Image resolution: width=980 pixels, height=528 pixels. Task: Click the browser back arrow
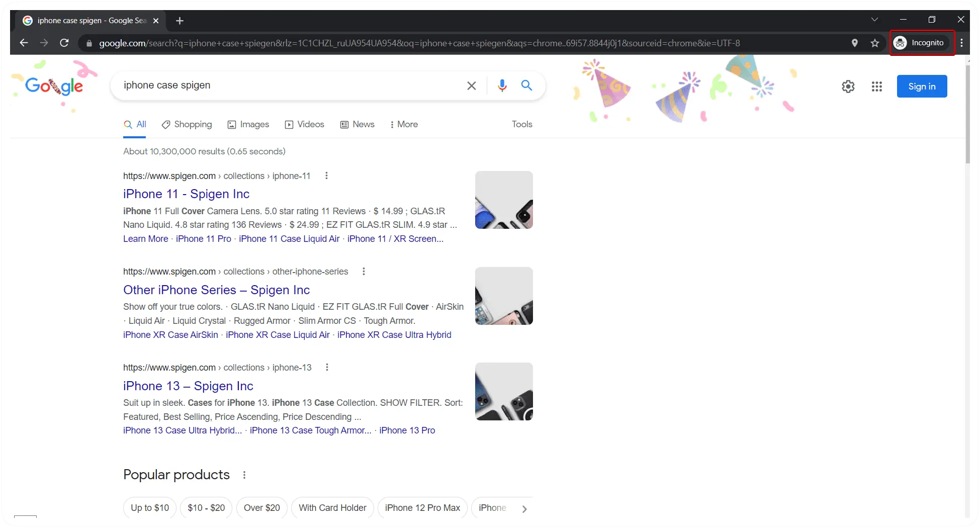point(24,43)
